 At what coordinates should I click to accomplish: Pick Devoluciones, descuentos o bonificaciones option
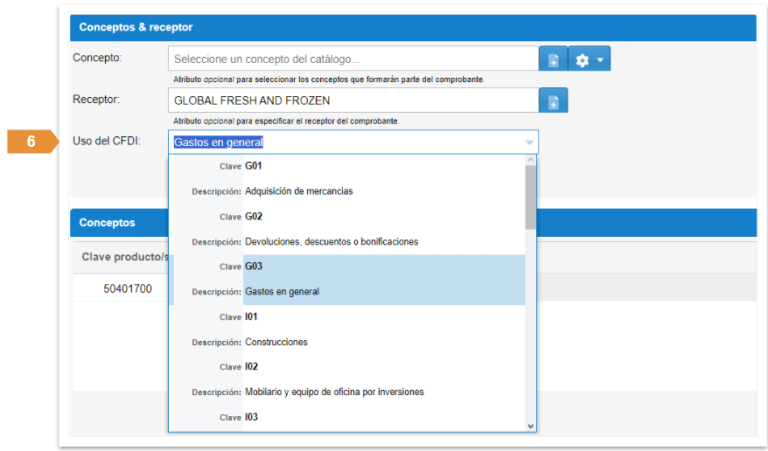tap(330, 241)
